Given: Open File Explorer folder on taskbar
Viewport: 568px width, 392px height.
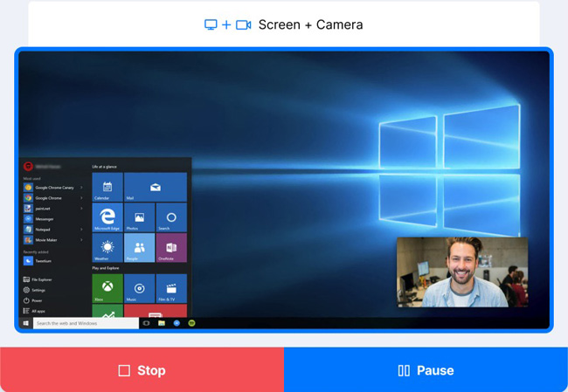Looking at the screenshot, I should tap(162, 323).
